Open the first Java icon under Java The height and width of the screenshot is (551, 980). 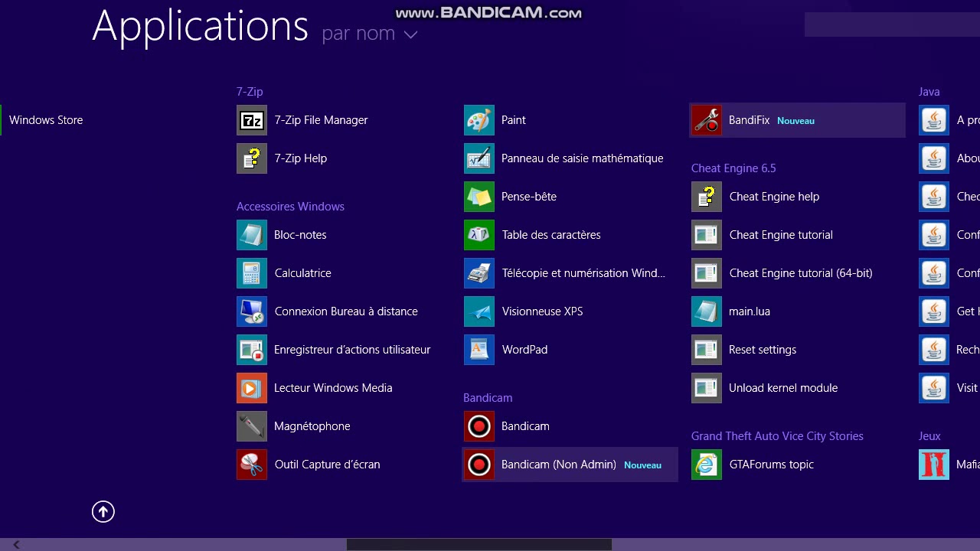(934, 120)
